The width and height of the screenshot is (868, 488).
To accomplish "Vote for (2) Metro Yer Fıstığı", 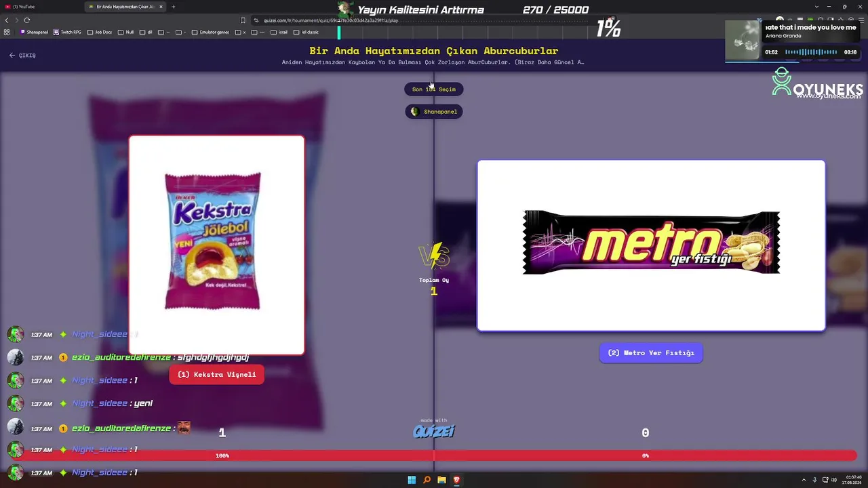I will 651,352.
